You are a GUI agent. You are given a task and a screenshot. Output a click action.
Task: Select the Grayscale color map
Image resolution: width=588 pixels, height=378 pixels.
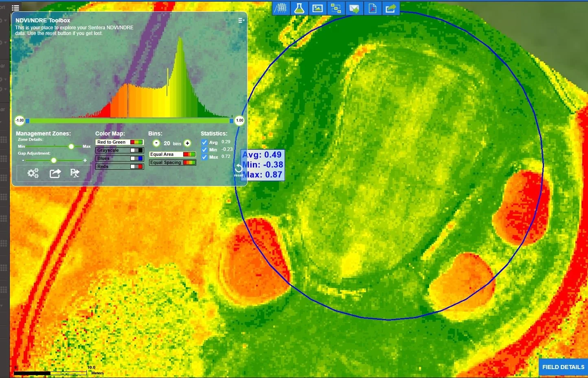[x=119, y=150]
